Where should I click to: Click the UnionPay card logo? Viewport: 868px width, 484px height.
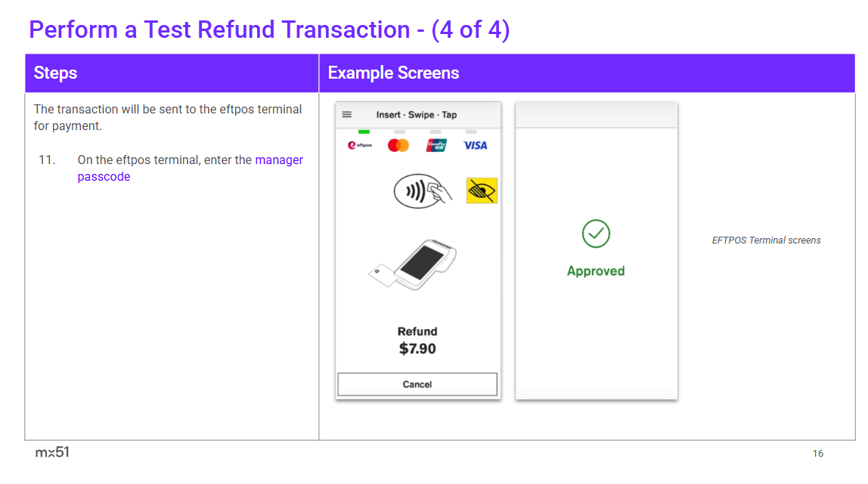pos(436,145)
